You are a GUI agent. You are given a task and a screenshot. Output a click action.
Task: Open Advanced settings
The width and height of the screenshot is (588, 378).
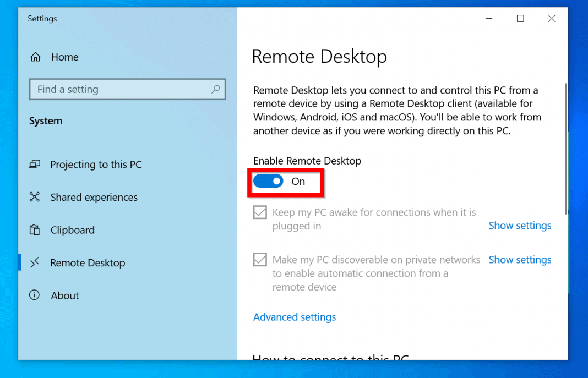click(x=295, y=317)
